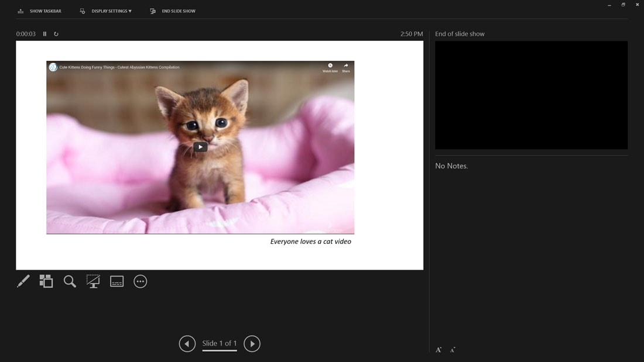Select the zoom into slide magnifier
The height and width of the screenshot is (362, 644).
(70, 281)
